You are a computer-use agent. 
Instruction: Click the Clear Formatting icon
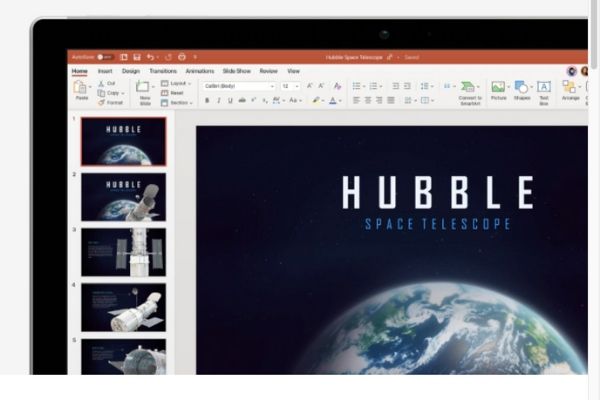(x=337, y=86)
